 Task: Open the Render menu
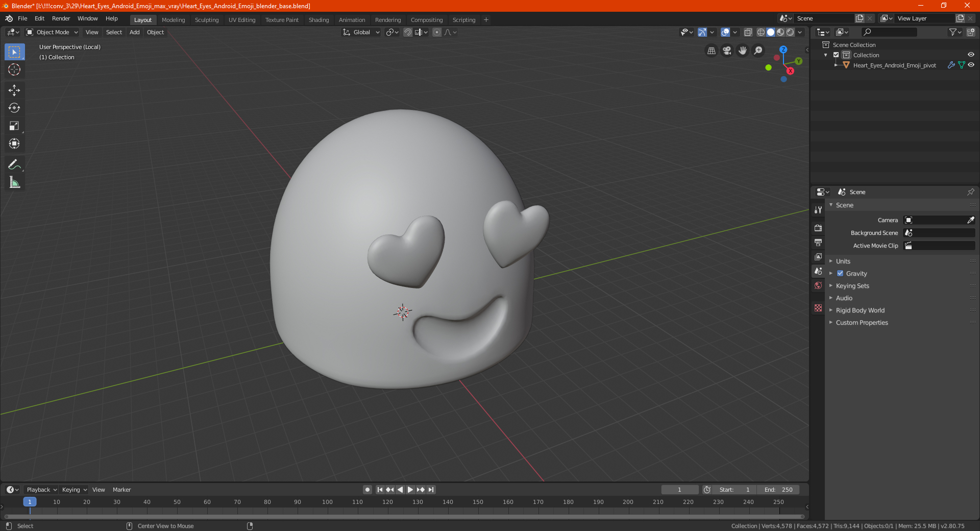click(x=61, y=18)
